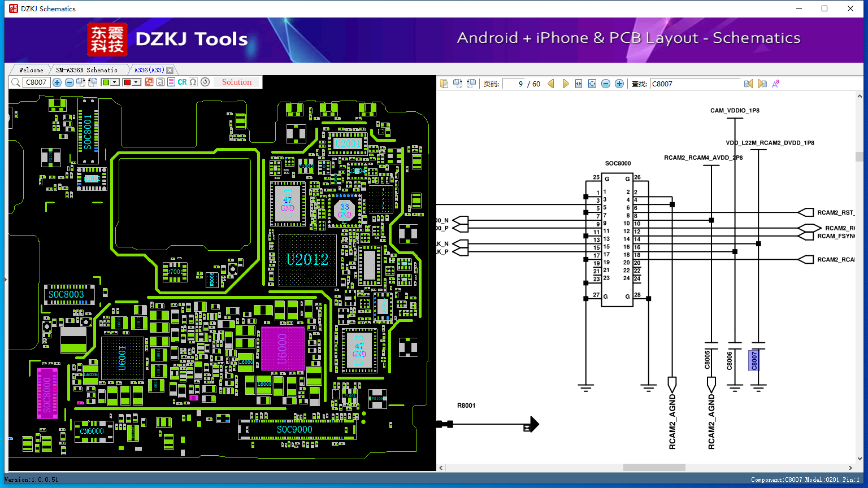
Task: Click the CAM_VDDIO_1P8 net label
Action: point(735,111)
